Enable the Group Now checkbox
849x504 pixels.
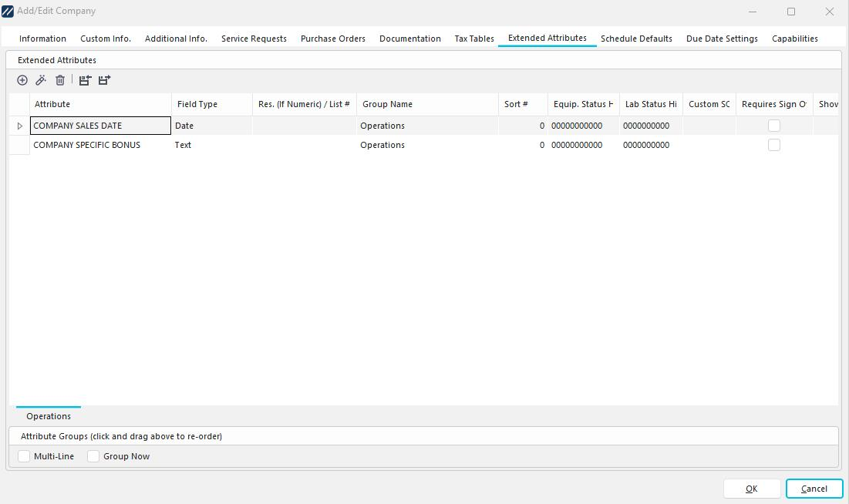pos(93,456)
